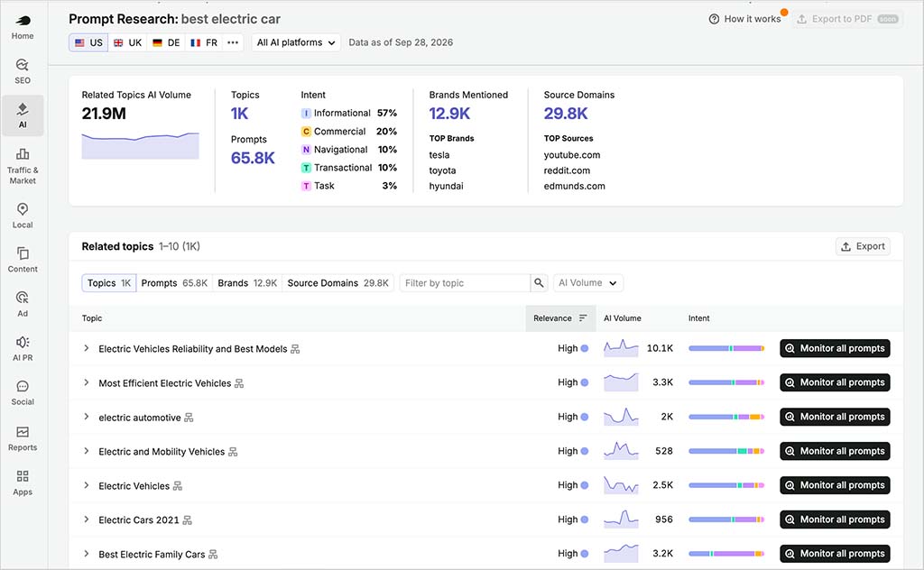Click the intent bar for Best Electric Family Cars
The image size is (924, 570).
[726, 554]
